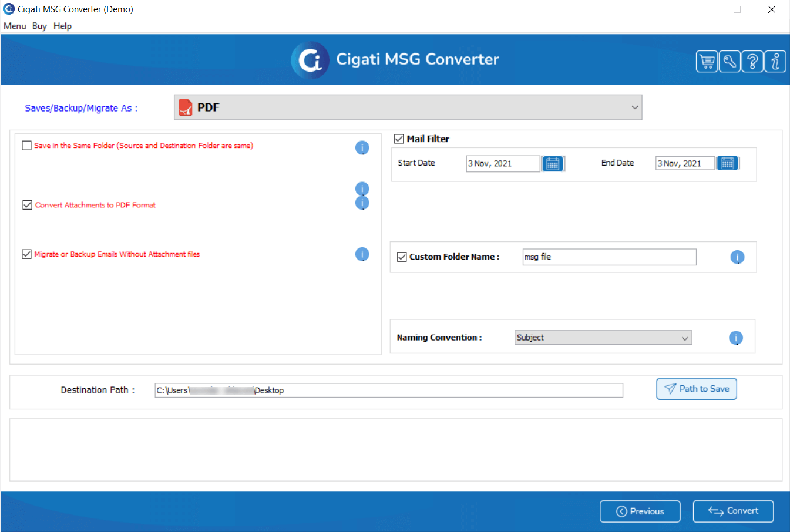This screenshot has height=532, width=790.
Task: Click the wrench activation icon in header
Action: tap(730, 61)
